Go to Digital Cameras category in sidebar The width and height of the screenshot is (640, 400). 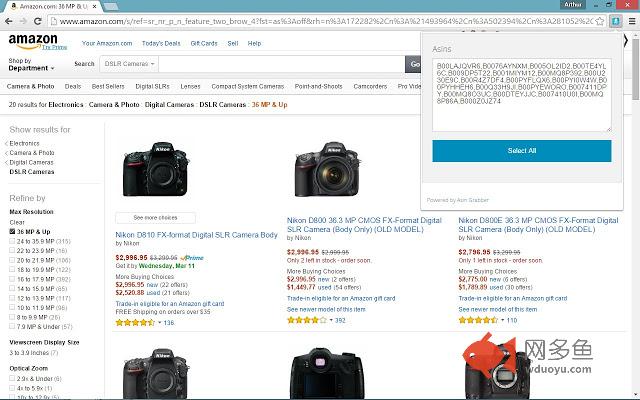tap(31, 162)
